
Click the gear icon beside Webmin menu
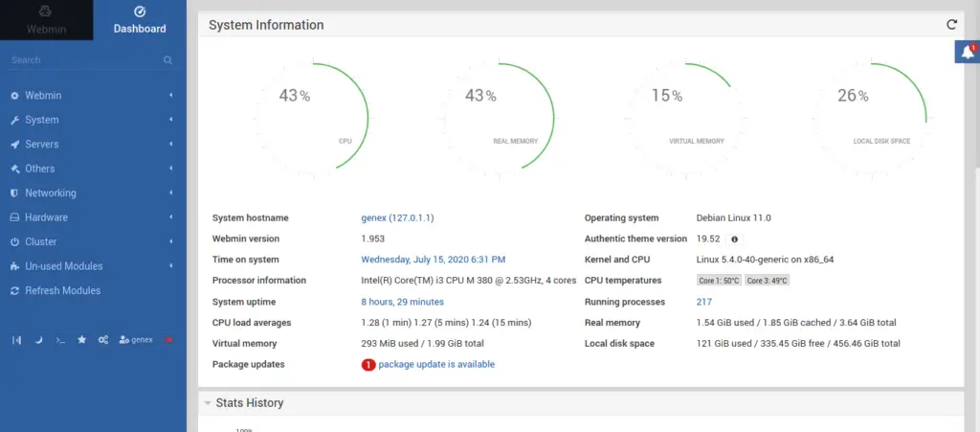coord(15,96)
